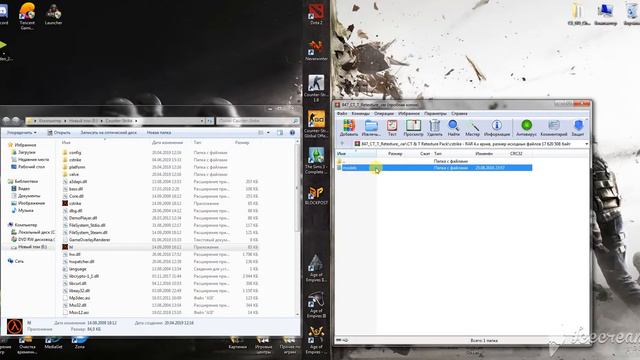Open the Параметры menu in WinRAR
Image resolution: width=640 pixels, height=360 pixels.
coord(435,113)
